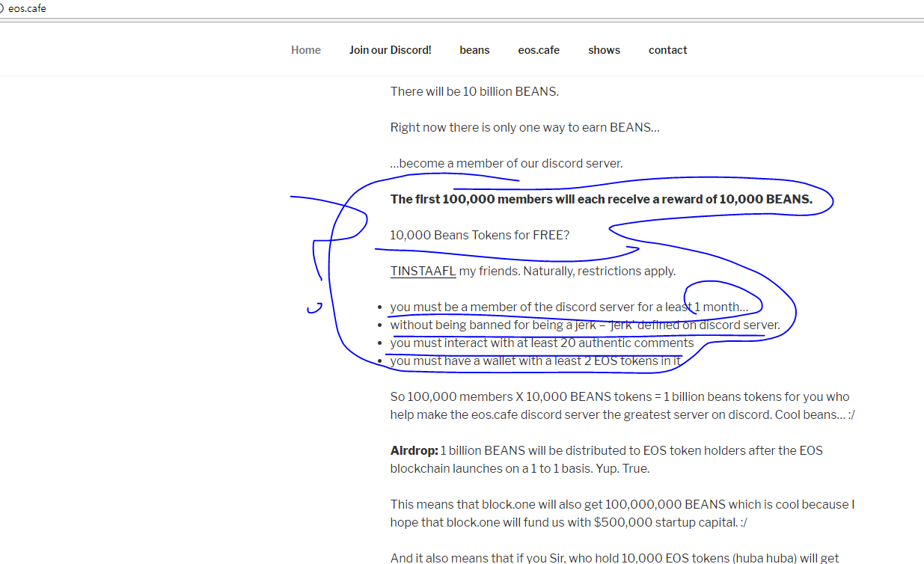The image size is (924, 564).
Task: Click 'This means that block.one will also get' line
Action: (622, 504)
